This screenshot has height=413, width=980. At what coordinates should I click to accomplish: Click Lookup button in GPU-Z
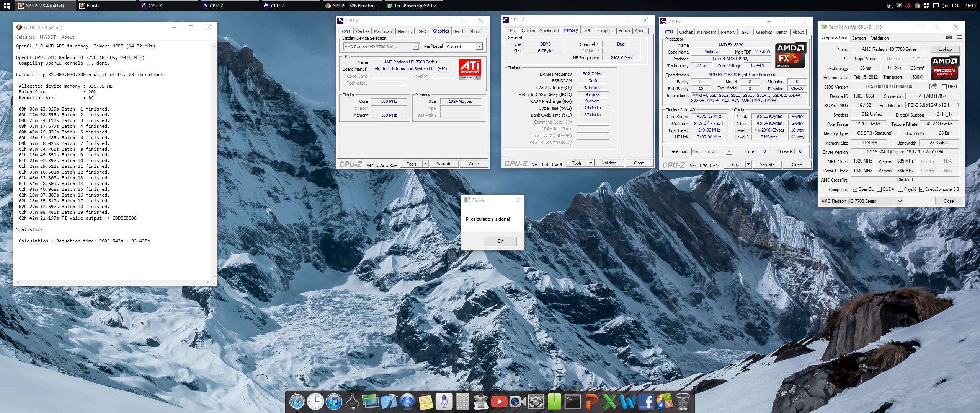click(944, 49)
